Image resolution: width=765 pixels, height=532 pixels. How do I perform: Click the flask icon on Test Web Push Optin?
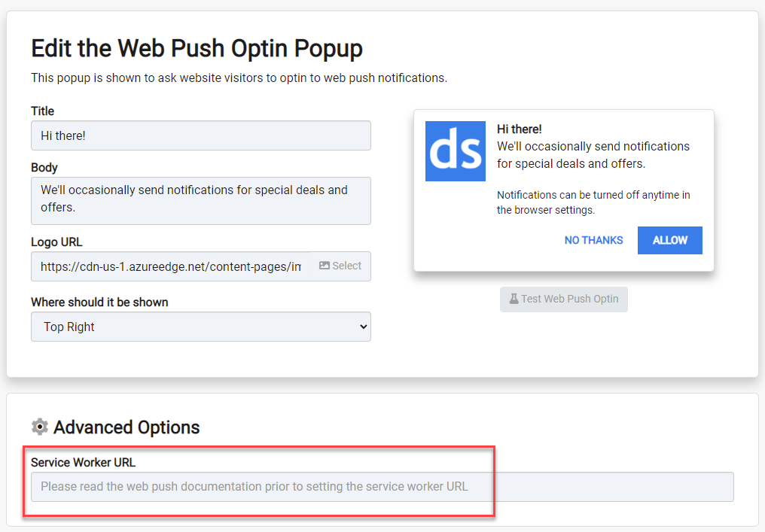514,299
